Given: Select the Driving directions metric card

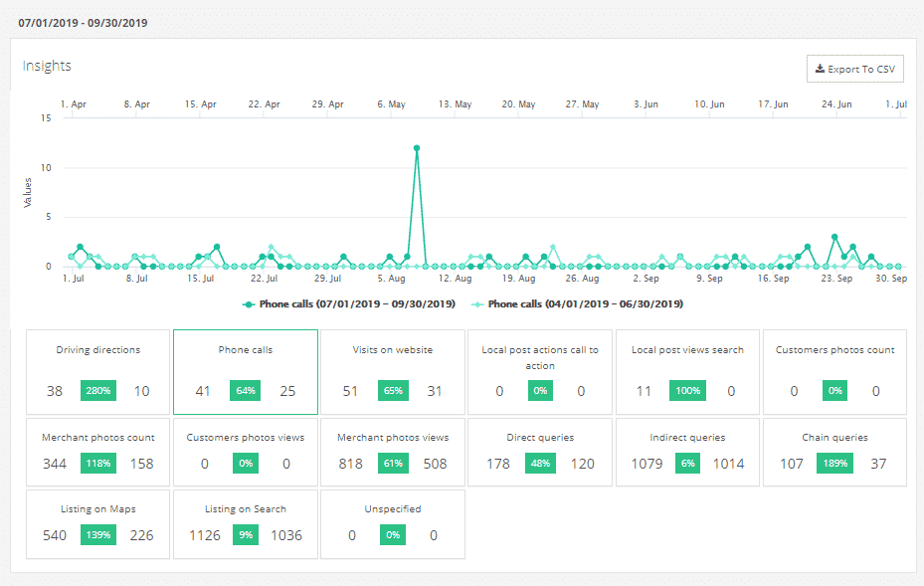Looking at the screenshot, I should tap(97, 372).
